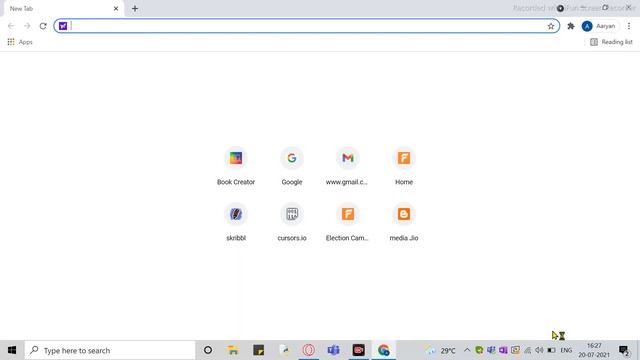Open the Windows Start menu

click(12, 350)
